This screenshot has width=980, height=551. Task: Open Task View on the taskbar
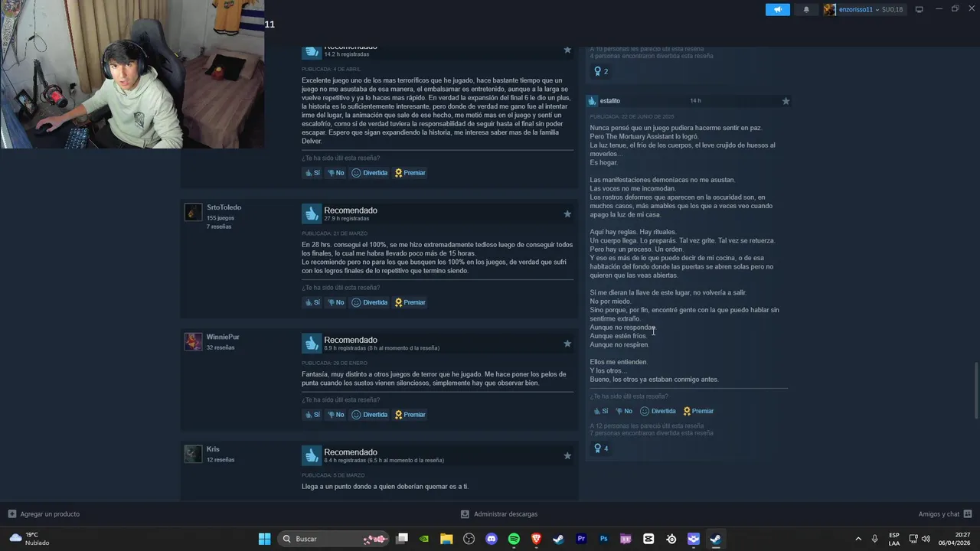click(402, 539)
